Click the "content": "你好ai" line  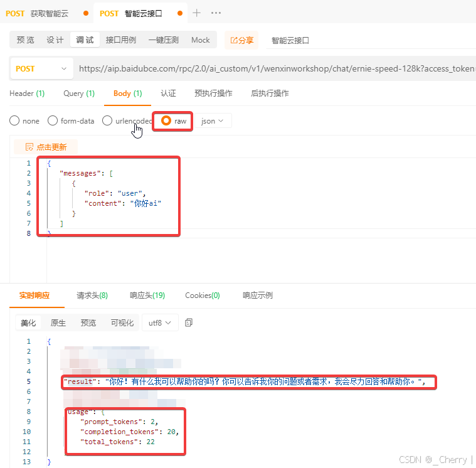pyautogui.click(x=123, y=203)
